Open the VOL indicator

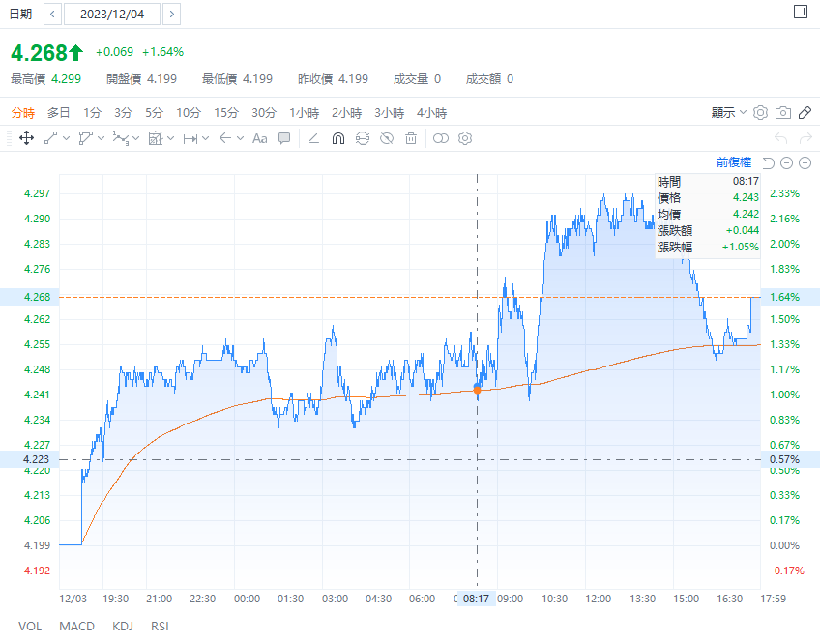click(30, 627)
